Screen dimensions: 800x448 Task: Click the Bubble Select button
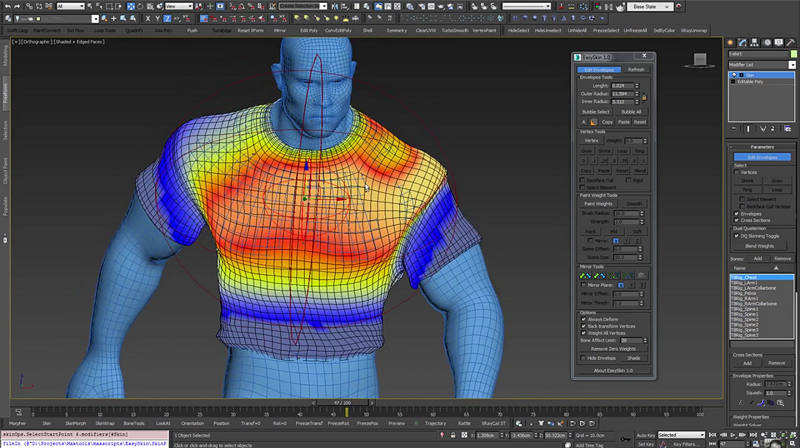pyautogui.click(x=596, y=111)
